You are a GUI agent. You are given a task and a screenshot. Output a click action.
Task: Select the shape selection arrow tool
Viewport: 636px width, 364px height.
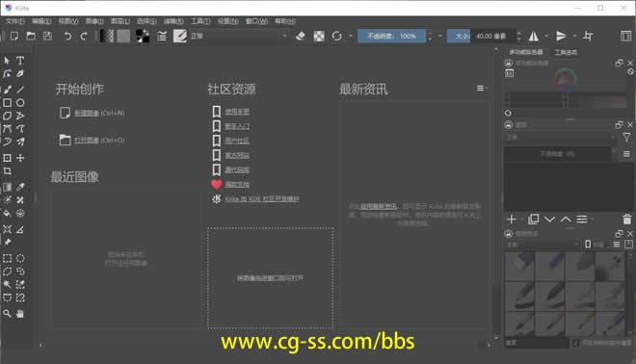7,61
